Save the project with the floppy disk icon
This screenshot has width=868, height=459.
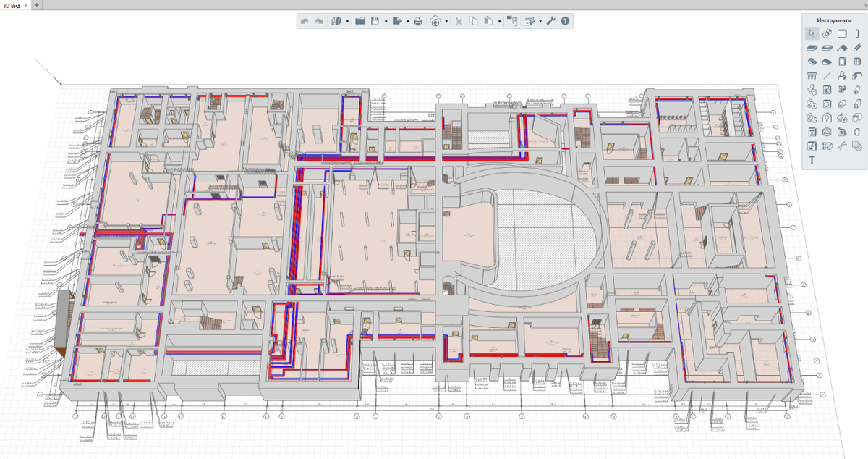coord(375,21)
